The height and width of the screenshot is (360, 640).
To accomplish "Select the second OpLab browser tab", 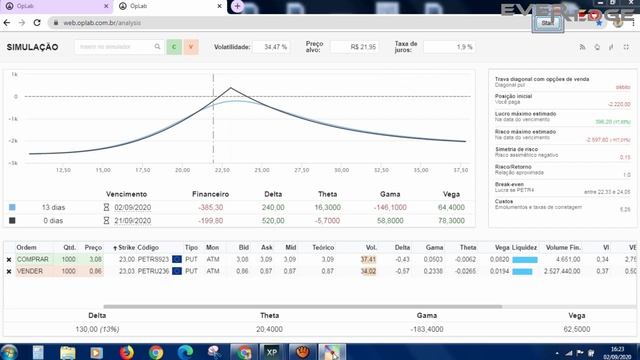I will [x=169, y=7].
